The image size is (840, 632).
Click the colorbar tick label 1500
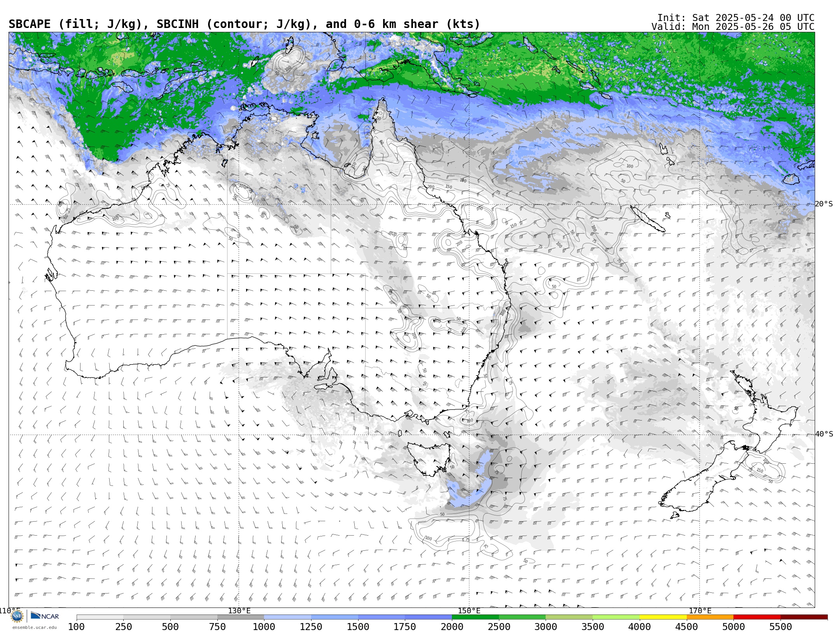point(358,627)
